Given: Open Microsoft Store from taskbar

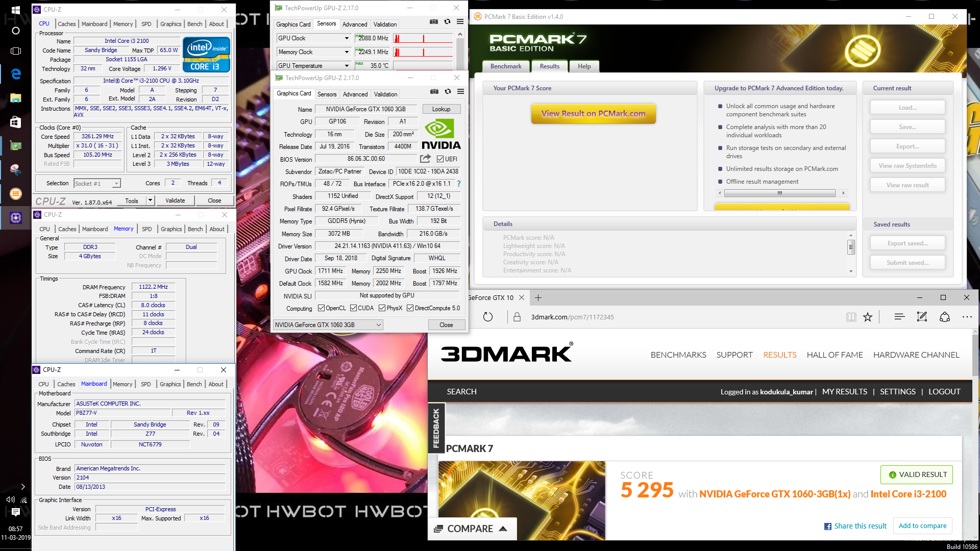Looking at the screenshot, I should pyautogui.click(x=16, y=122).
